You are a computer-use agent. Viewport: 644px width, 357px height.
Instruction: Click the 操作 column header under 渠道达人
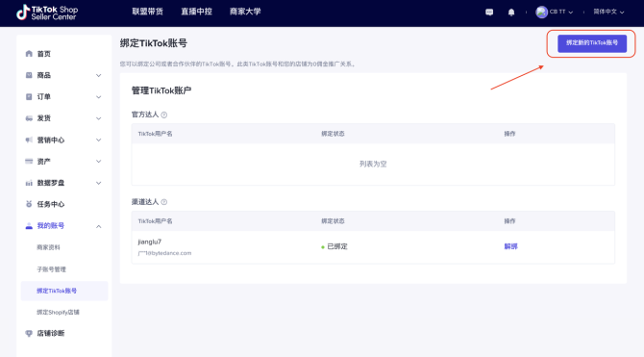(509, 221)
